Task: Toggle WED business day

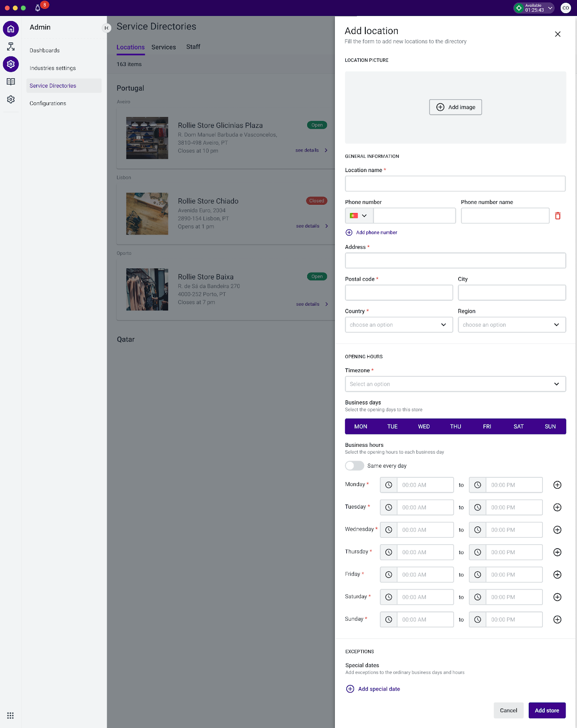Action: click(x=424, y=426)
